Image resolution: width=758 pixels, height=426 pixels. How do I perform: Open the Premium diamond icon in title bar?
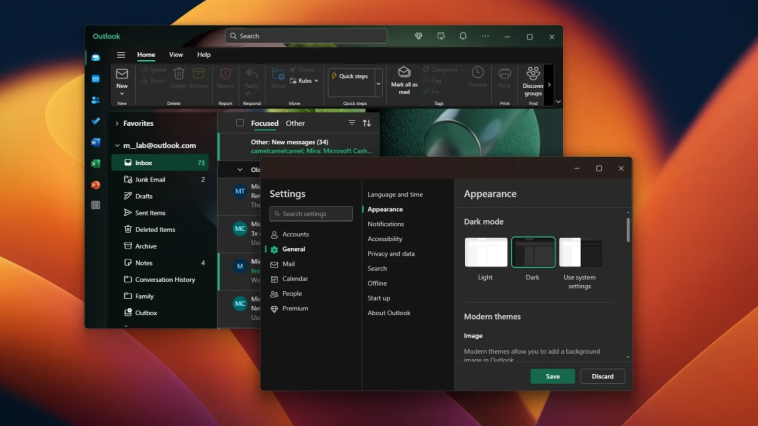tap(419, 36)
